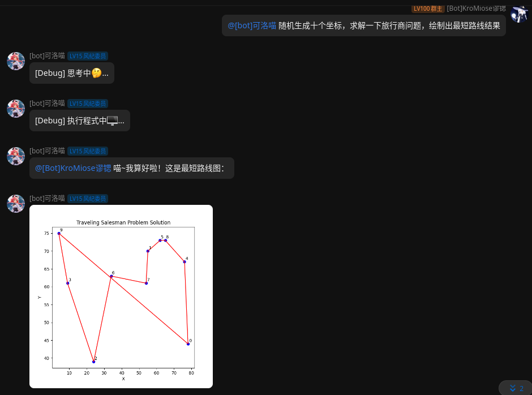The image size is (532, 395).
Task: Click the LV100 群主 badge
Action: 427,8
